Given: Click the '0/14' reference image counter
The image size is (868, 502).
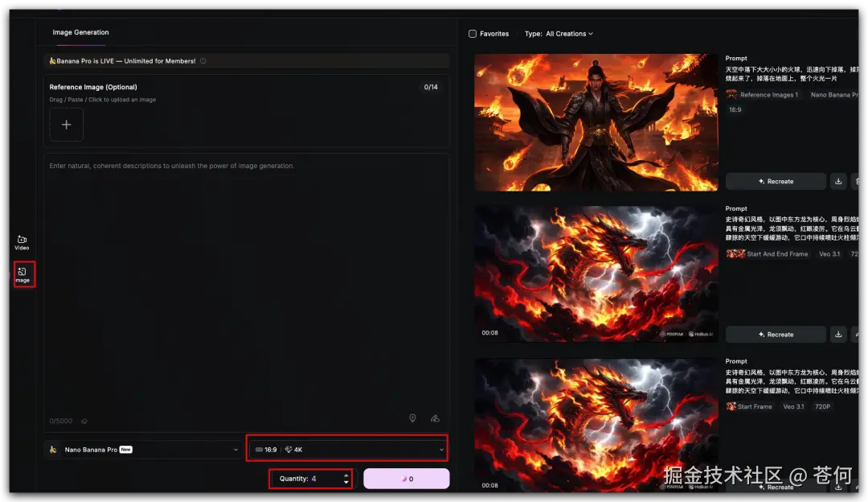Looking at the screenshot, I should pos(431,87).
